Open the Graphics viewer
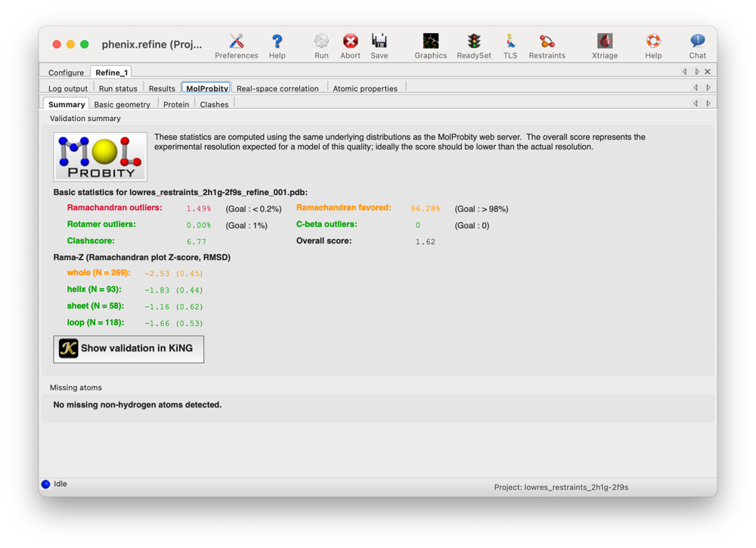 [431, 46]
